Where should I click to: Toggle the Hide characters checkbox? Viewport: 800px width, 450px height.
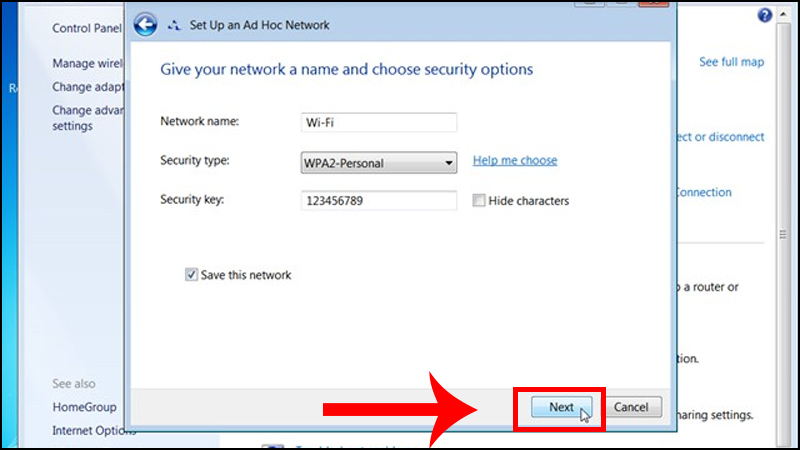pyautogui.click(x=479, y=201)
